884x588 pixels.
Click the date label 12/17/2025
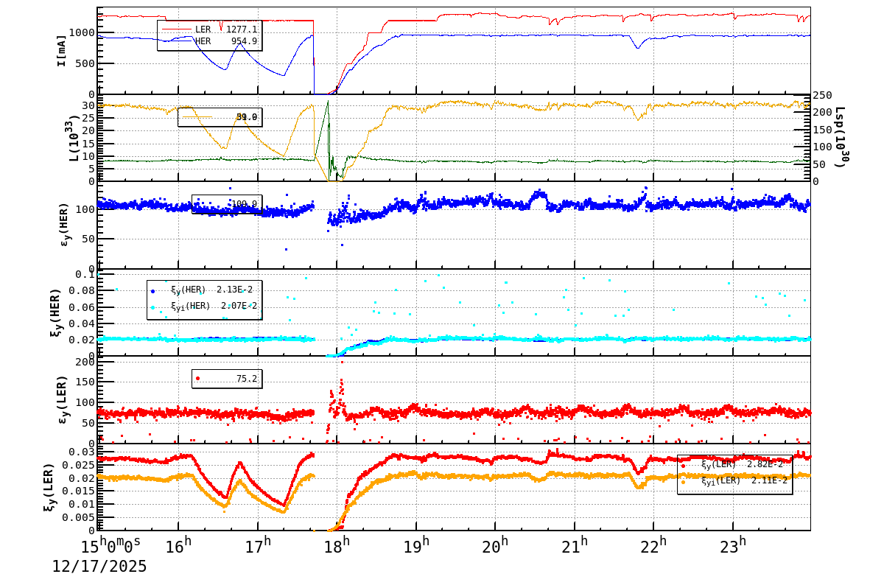tap(98, 567)
